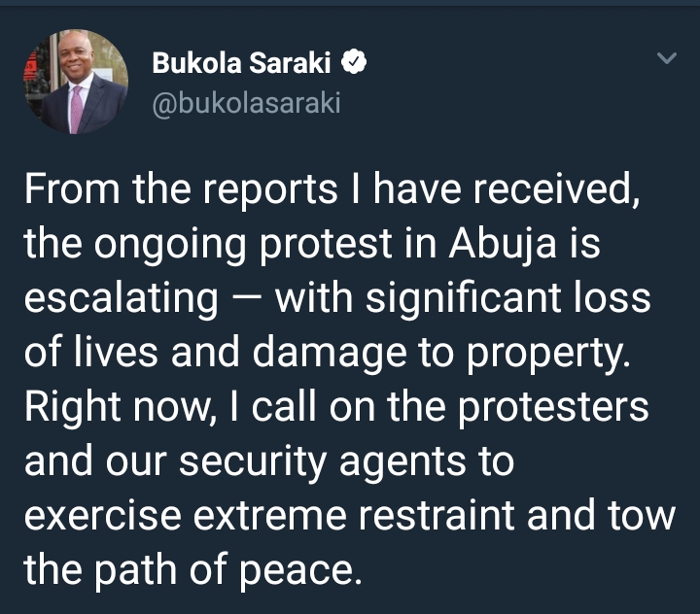Expand the tweet options chevron
This screenshot has width=700, height=614.
666,60
